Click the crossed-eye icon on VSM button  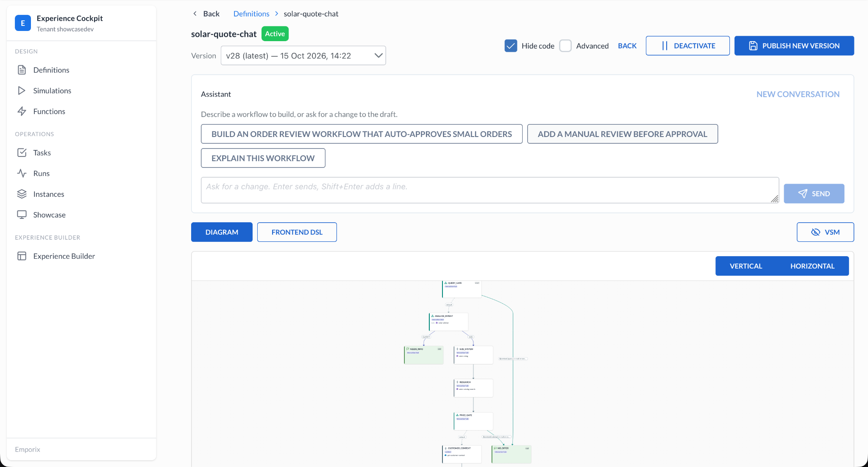tap(815, 232)
